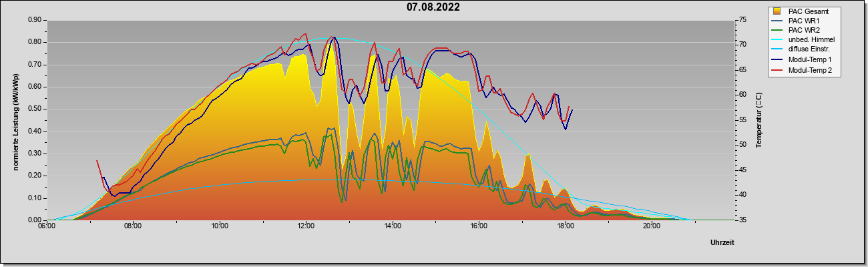
Task: Click the unbed. Himmel legend entry
Action: coord(804,40)
